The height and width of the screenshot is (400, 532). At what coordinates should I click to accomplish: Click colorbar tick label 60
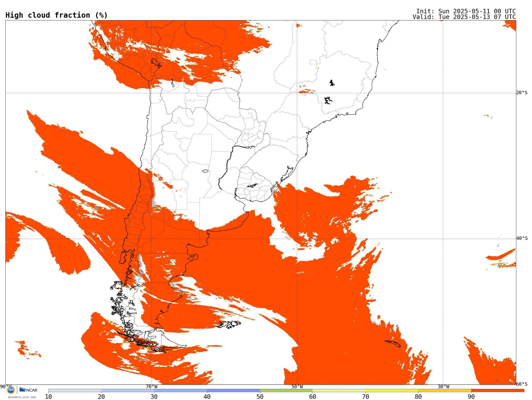click(x=313, y=397)
